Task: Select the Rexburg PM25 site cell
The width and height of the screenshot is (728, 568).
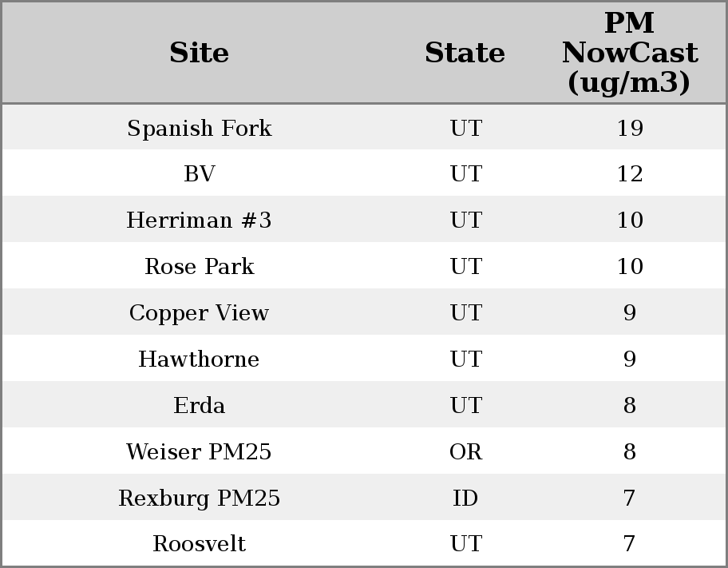Action: click(200, 498)
